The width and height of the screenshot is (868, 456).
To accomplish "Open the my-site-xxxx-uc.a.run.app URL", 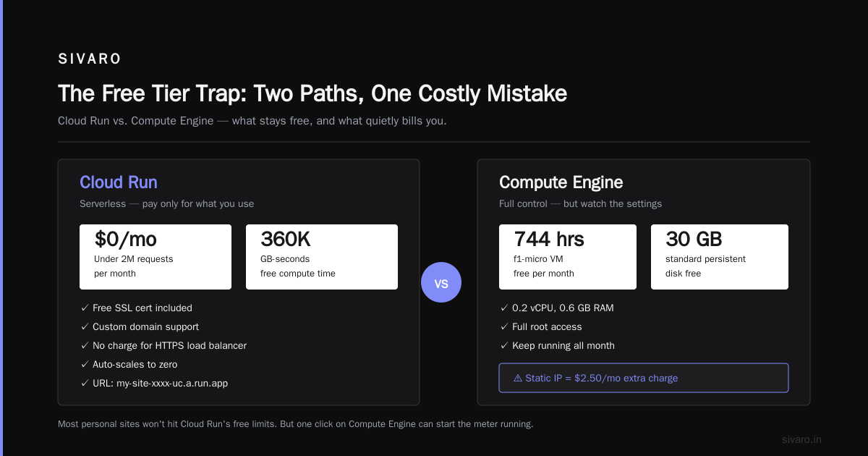I will click(x=172, y=383).
